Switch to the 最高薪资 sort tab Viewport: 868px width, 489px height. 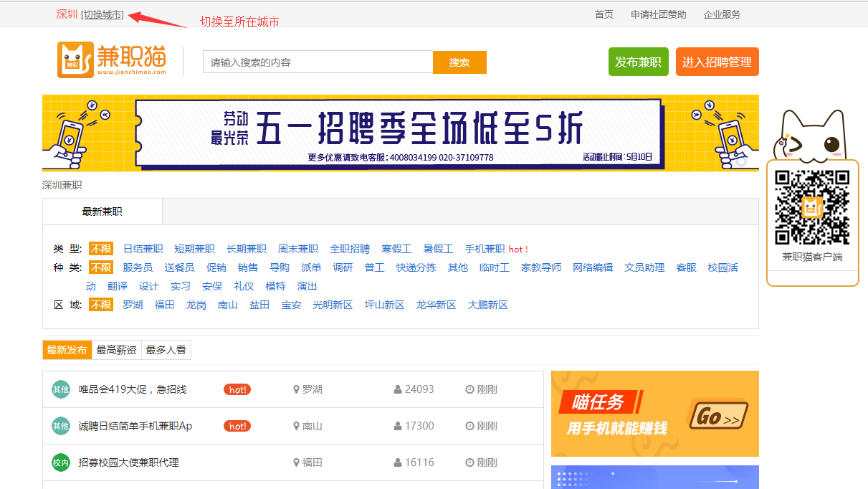(x=116, y=350)
